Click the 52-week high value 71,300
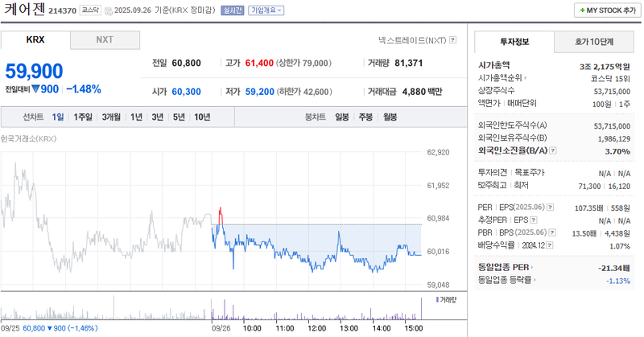The image size is (644, 337). pos(589,186)
